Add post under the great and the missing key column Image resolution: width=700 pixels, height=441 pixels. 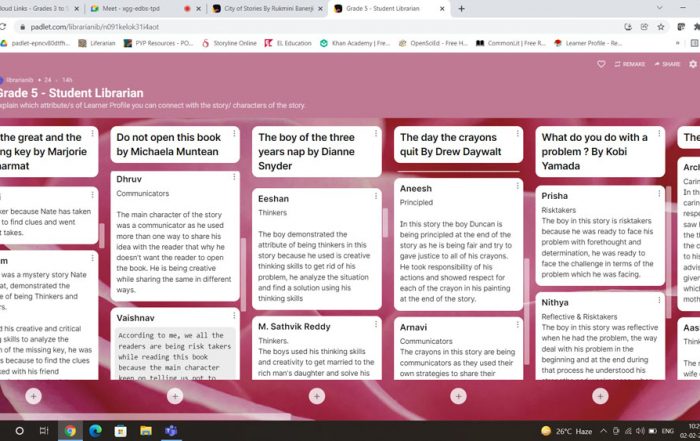[33, 396]
